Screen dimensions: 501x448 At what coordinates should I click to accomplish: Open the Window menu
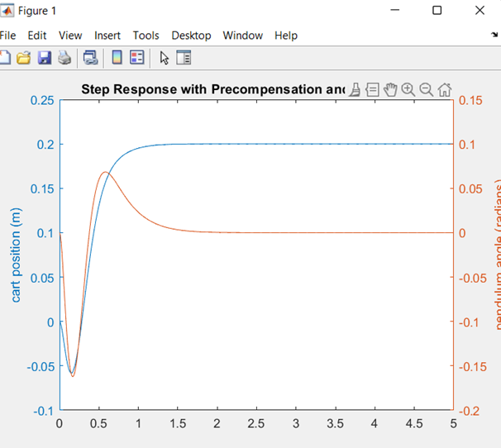pyautogui.click(x=243, y=36)
